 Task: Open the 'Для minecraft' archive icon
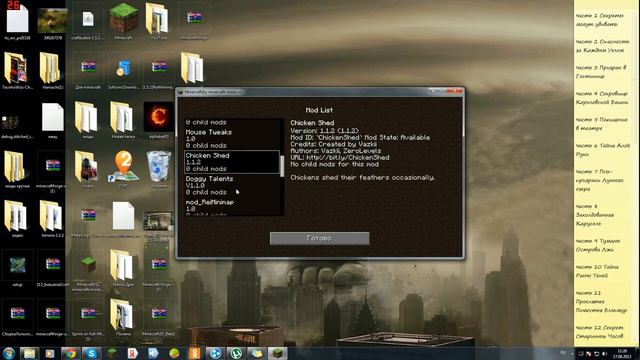point(88,71)
